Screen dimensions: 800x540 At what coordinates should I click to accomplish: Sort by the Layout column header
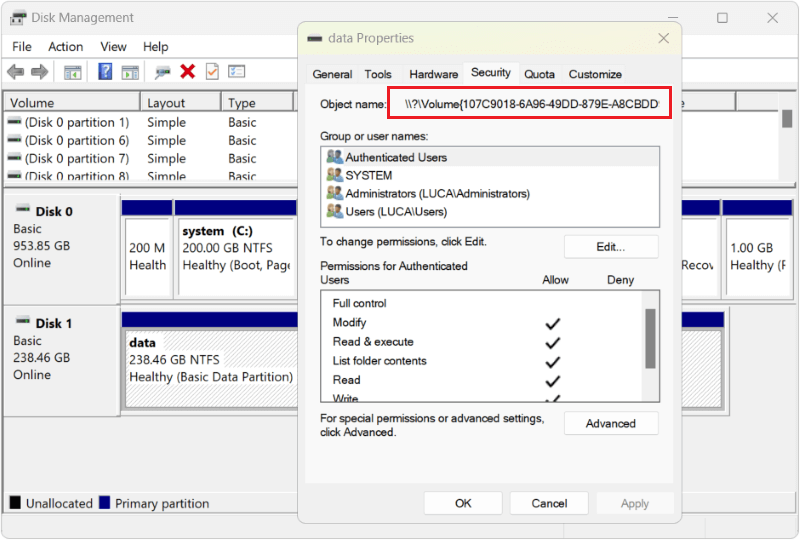tap(181, 103)
